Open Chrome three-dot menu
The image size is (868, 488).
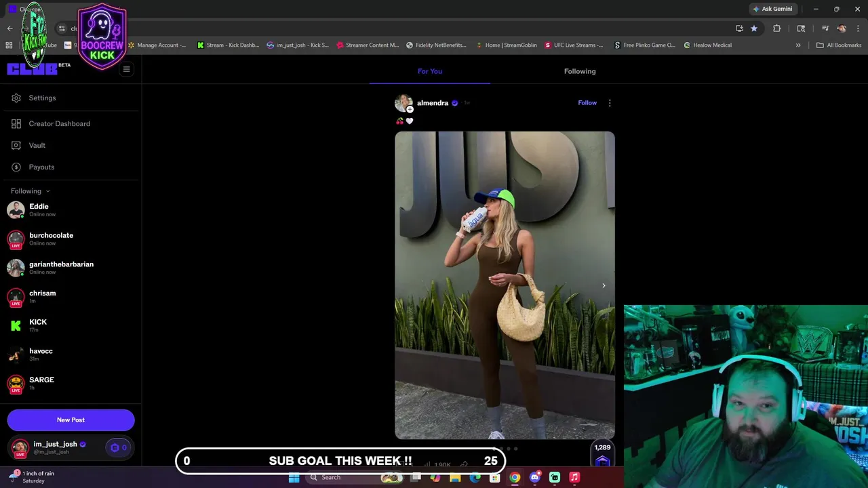click(x=859, y=28)
